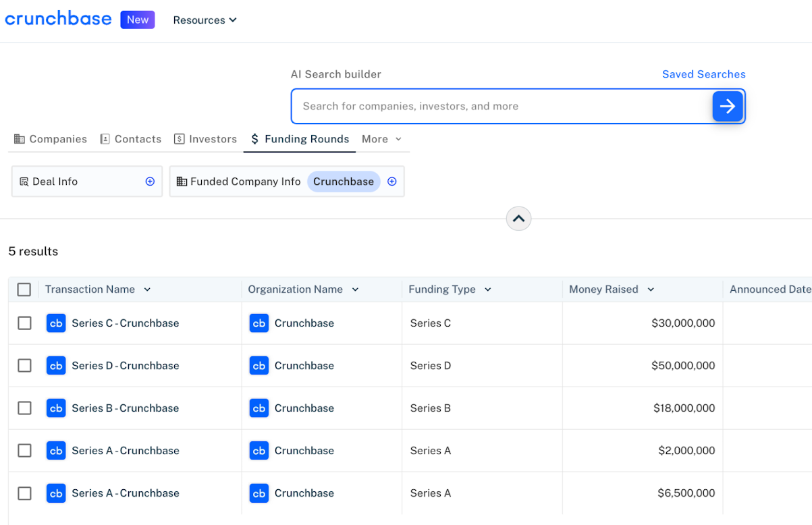Click the Crunchbase filter chip
This screenshot has height=525, width=812.
(x=344, y=182)
